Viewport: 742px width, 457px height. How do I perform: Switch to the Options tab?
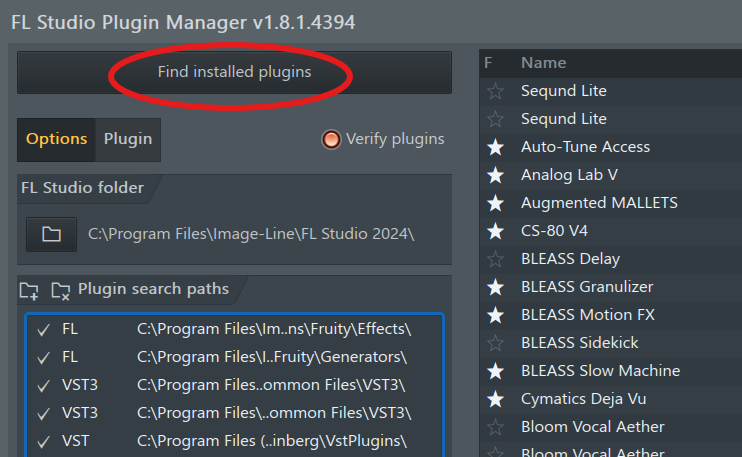tap(56, 139)
